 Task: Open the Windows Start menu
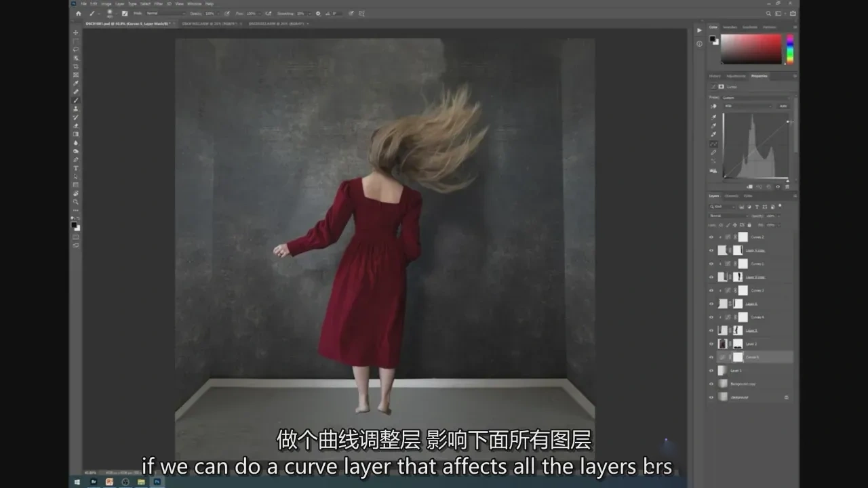coord(77,482)
